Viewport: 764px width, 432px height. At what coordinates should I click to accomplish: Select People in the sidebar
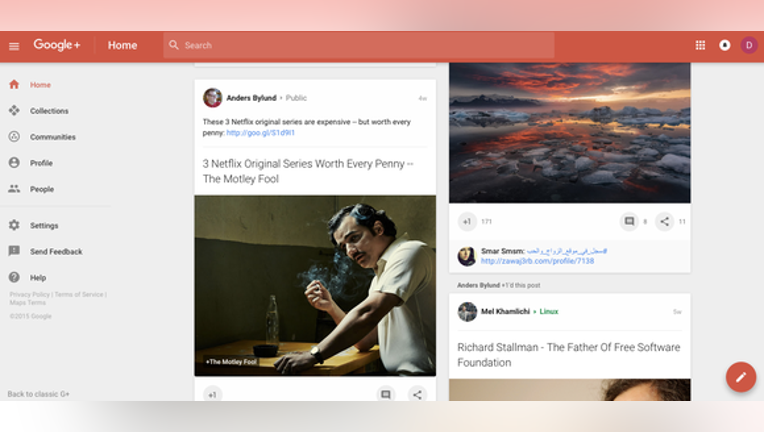coord(42,189)
